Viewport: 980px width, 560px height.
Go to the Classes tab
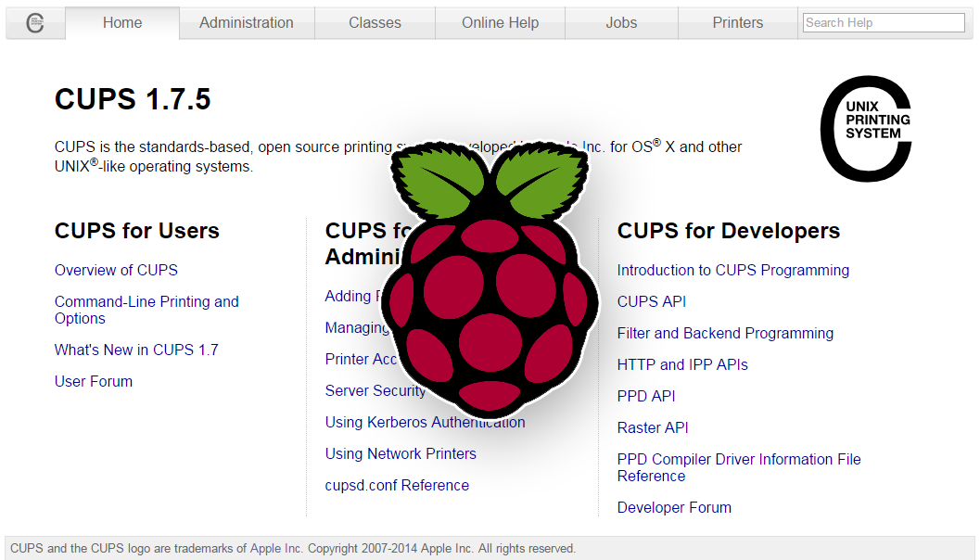[x=375, y=23]
